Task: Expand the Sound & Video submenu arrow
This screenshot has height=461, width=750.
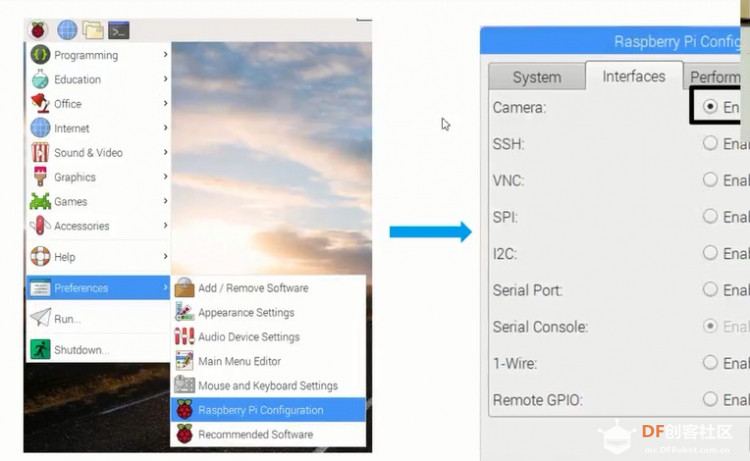Action: click(x=165, y=152)
